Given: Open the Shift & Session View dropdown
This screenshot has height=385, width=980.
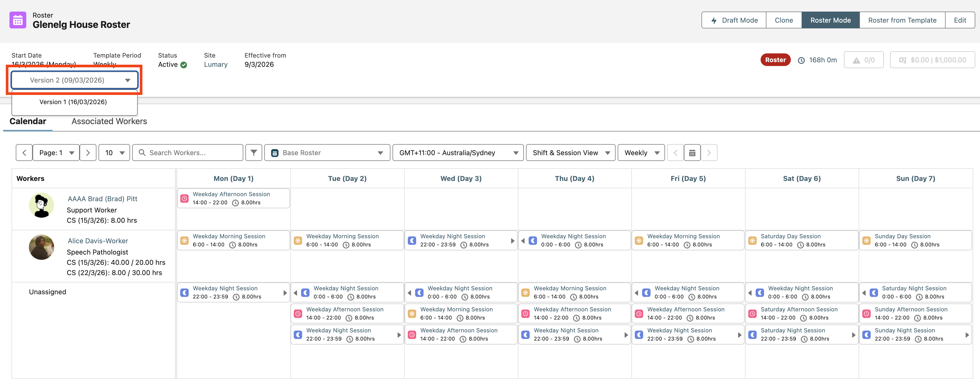Looking at the screenshot, I should [570, 153].
